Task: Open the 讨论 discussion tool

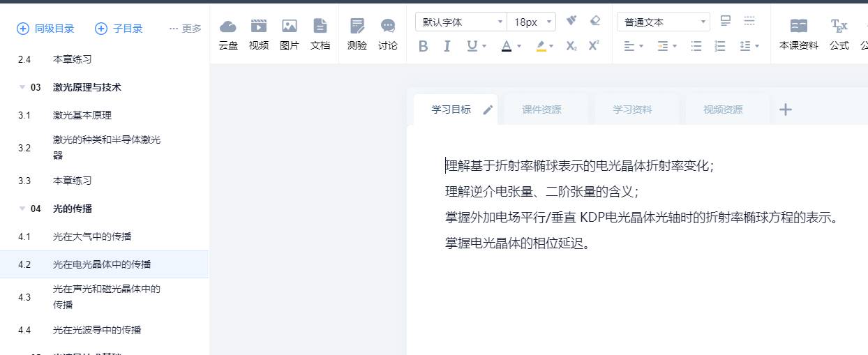Action: pyautogui.click(x=387, y=27)
